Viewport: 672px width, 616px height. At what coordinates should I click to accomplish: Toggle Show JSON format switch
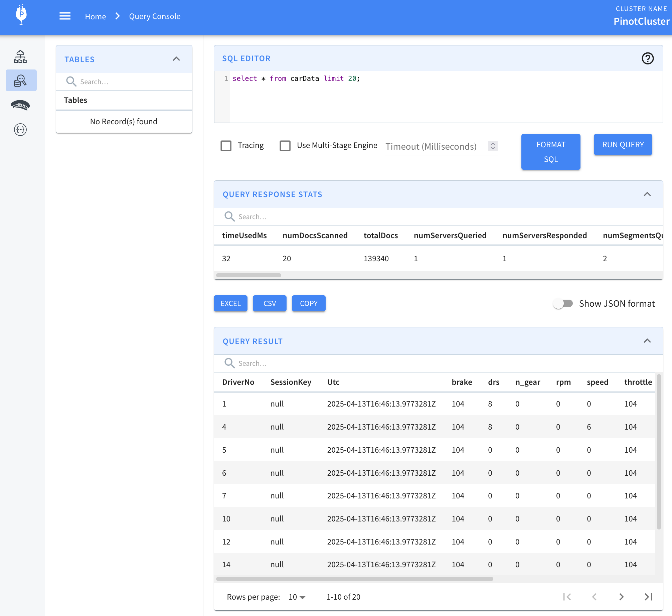[563, 303]
